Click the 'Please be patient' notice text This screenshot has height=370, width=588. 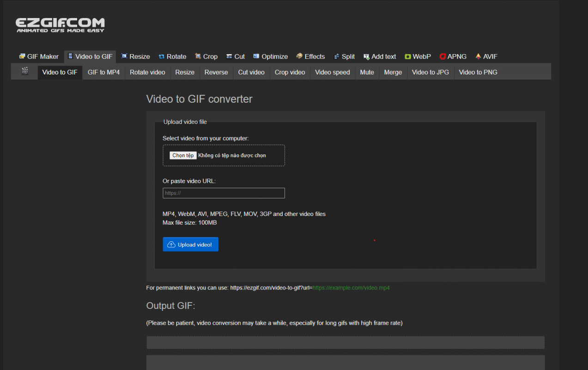point(274,323)
